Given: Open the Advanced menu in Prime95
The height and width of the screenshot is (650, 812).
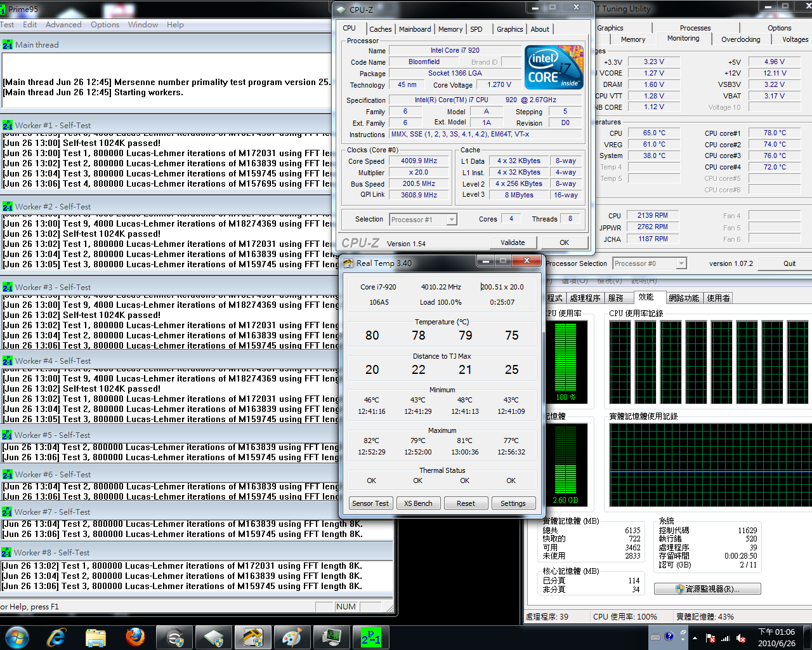Looking at the screenshot, I should [x=63, y=25].
